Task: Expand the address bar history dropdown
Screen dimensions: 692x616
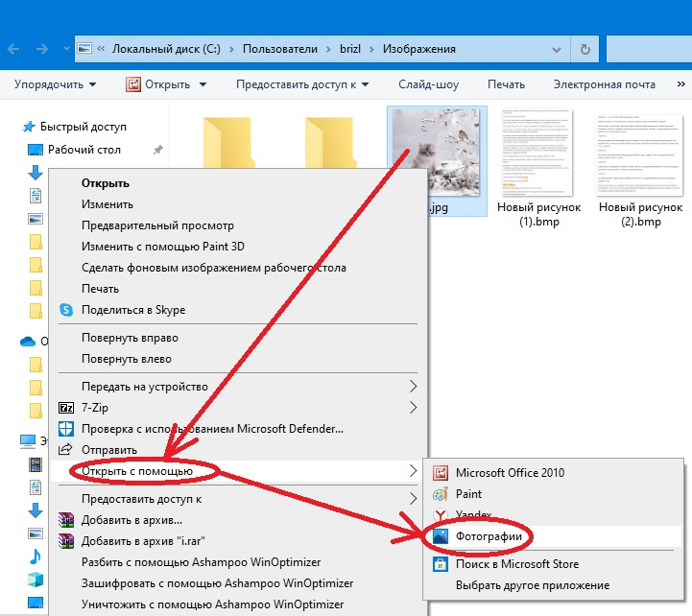Action: click(x=557, y=50)
